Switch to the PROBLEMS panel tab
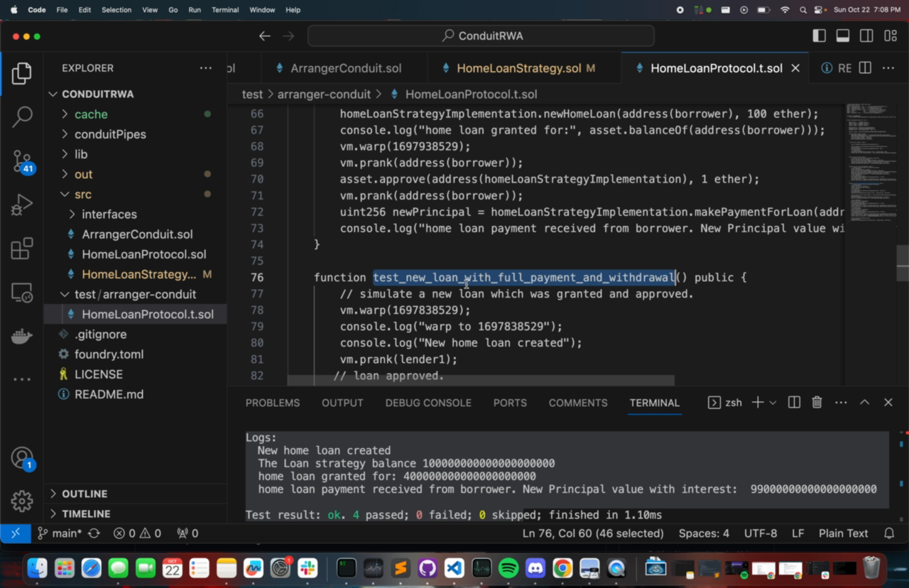This screenshot has width=909, height=588. (x=273, y=403)
